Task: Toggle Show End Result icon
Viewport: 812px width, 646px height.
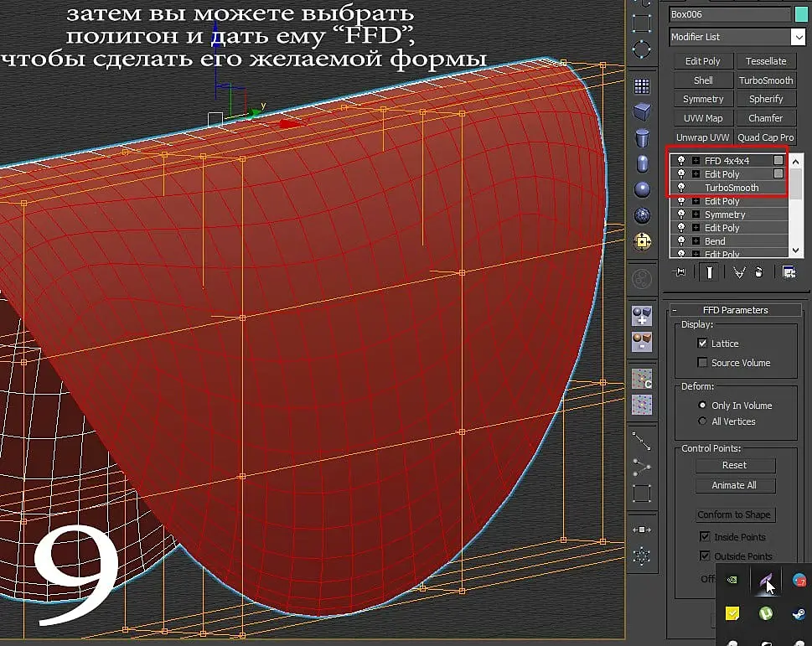Action: (710, 272)
